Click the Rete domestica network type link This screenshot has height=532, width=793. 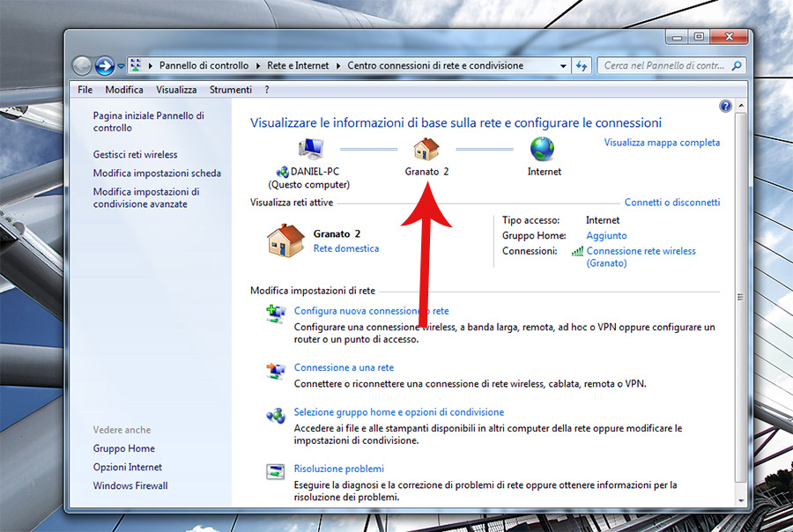pyautogui.click(x=346, y=248)
